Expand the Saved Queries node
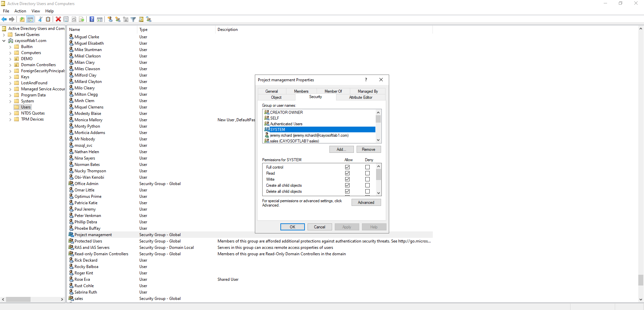The height and width of the screenshot is (310, 644). coord(4,35)
